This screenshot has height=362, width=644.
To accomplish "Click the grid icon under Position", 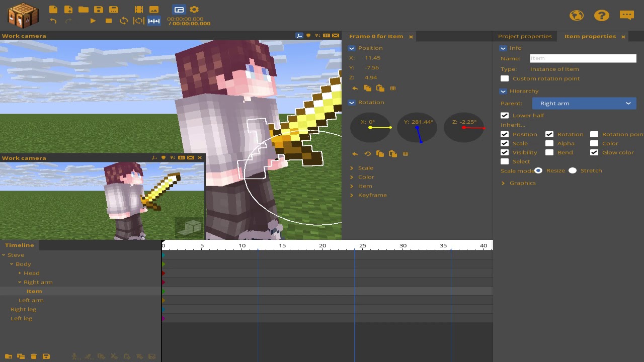I will click(x=393, y=88).
